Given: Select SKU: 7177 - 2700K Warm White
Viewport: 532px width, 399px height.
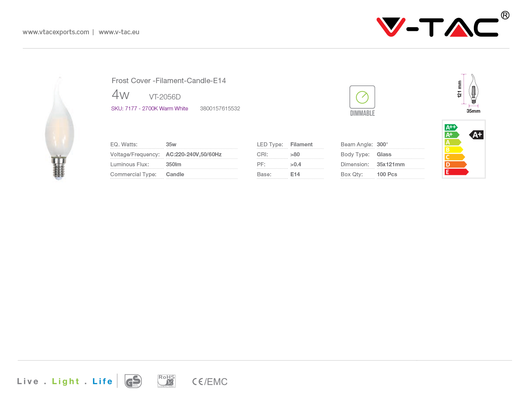Looking at the screenshot, I should [x=150, y=108].
